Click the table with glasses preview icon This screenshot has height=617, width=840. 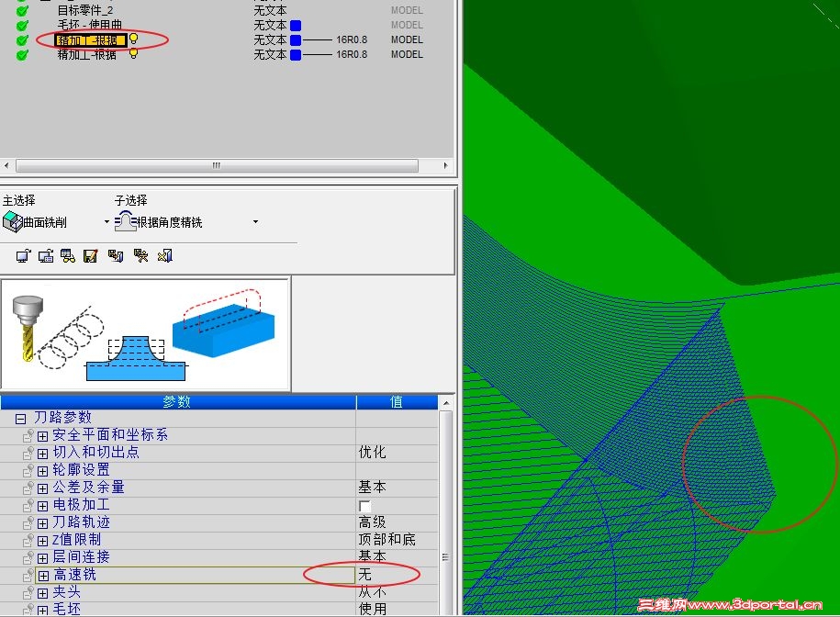[68, 256]
